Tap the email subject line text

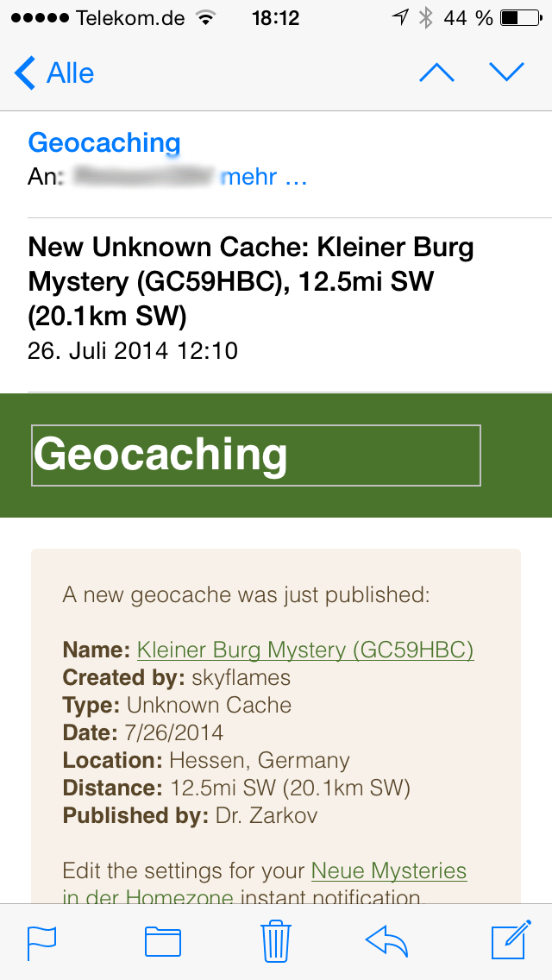coord(251,283)
